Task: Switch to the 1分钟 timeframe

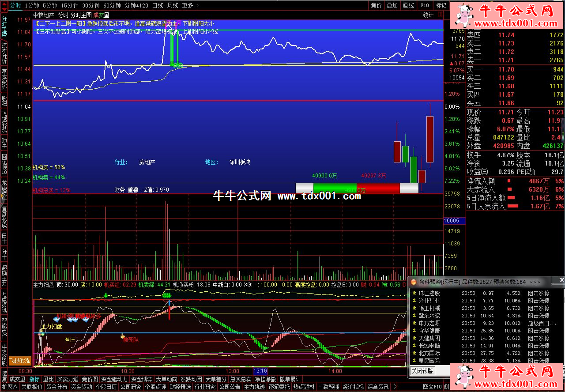Action: pos(32,5)
